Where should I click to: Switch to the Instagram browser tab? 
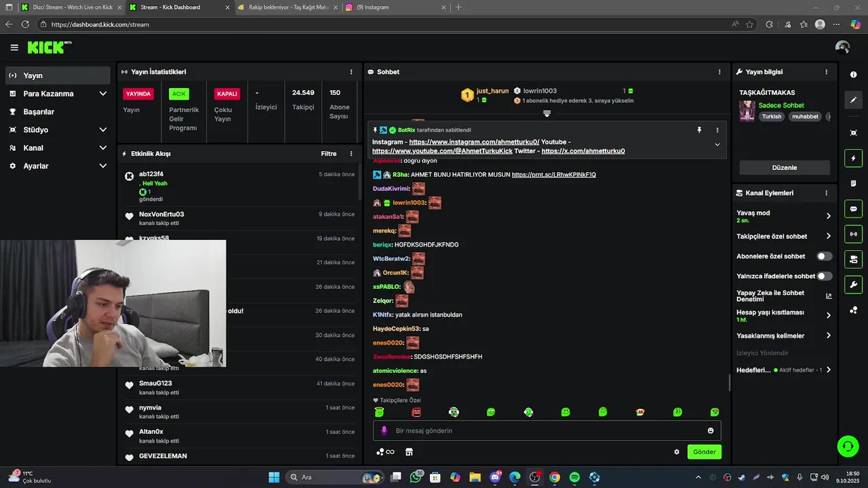pos(396,7)
